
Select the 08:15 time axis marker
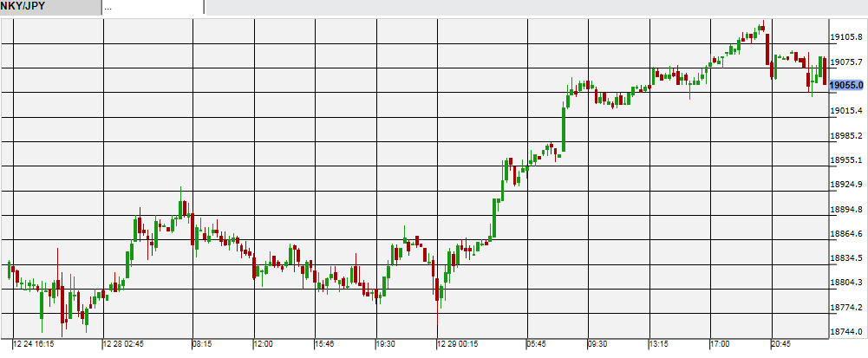point(202,344)
